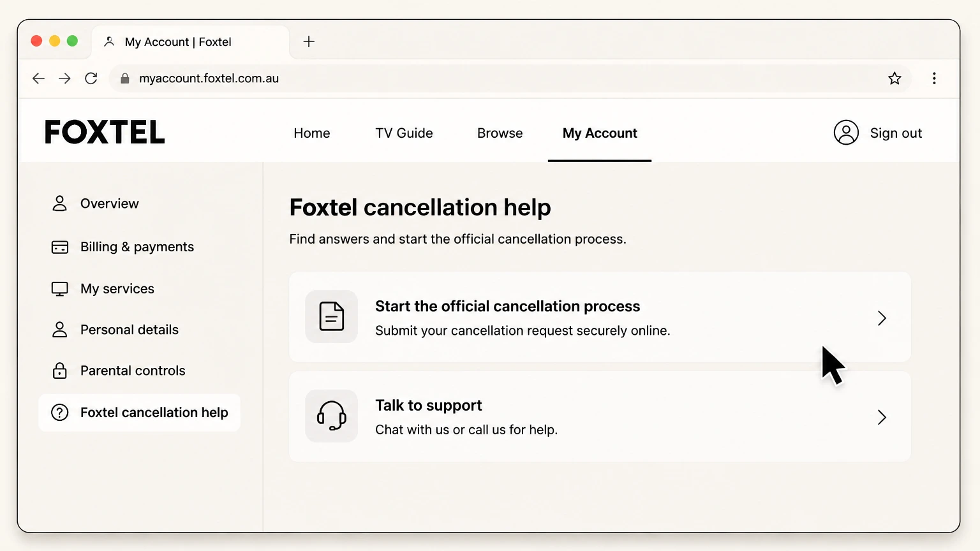Select Foxtel cancellation help in the sidebar

click(139, 413)
